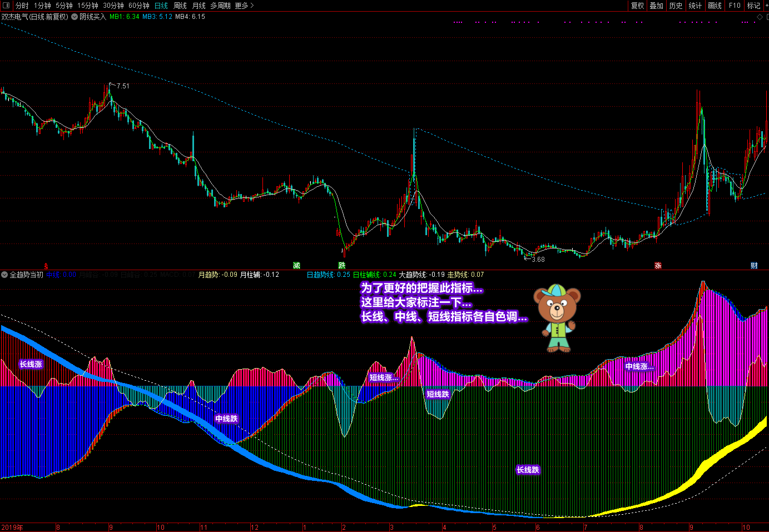The image size is (769, 532).
Task: Click the diamond icon below the top toolbar
Action: (760, 17)
